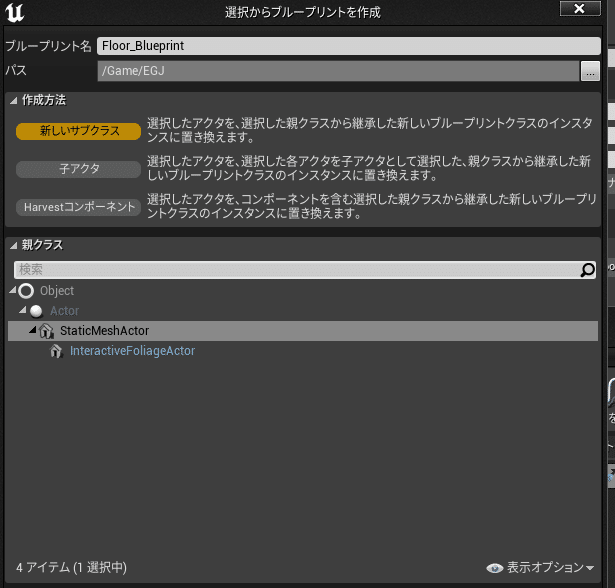Click the InteractiveFoliageActor house icon
Viewport: 615px width, 588px height.
56,351
